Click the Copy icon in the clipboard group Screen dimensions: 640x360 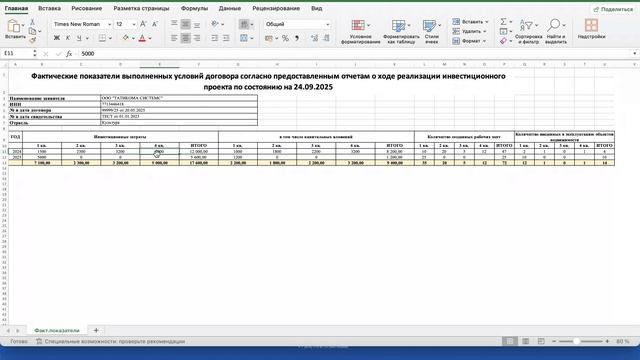click(33, 31)
